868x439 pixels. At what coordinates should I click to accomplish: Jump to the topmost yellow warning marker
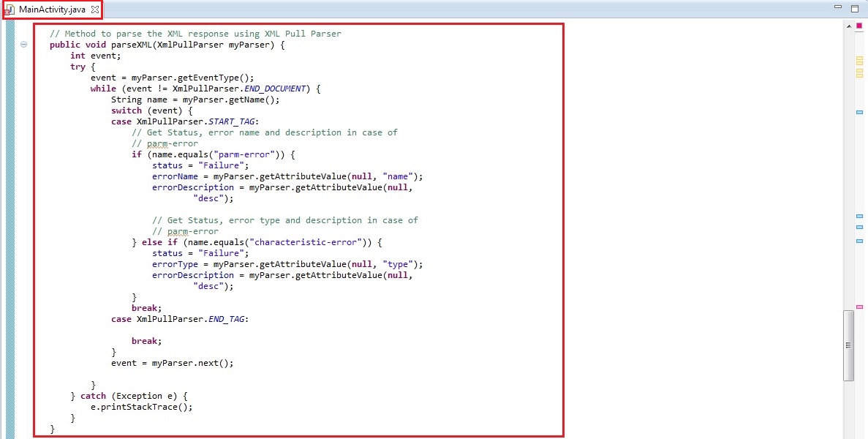[x=859, y=57]
